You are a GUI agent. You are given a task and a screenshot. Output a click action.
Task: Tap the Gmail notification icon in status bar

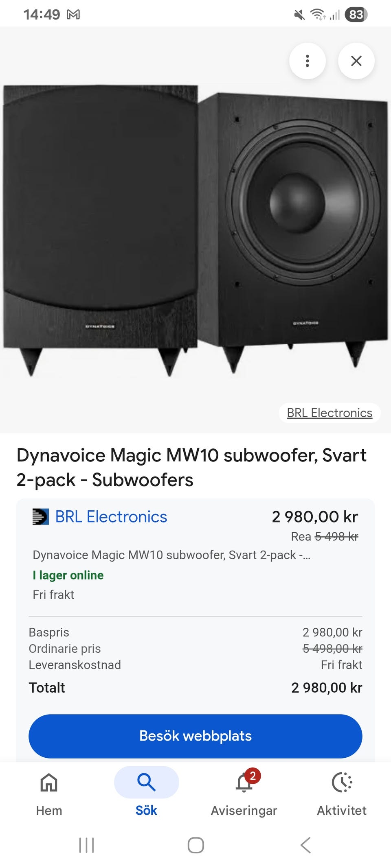(x=73, y=15)
